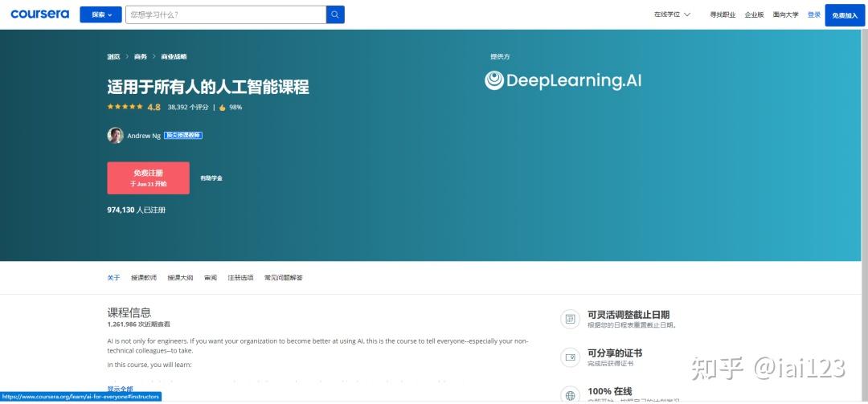This screenshot has width=868, height=404.
Task: Click the 可分享的证书 heading
Action: [x=615, y=353]
